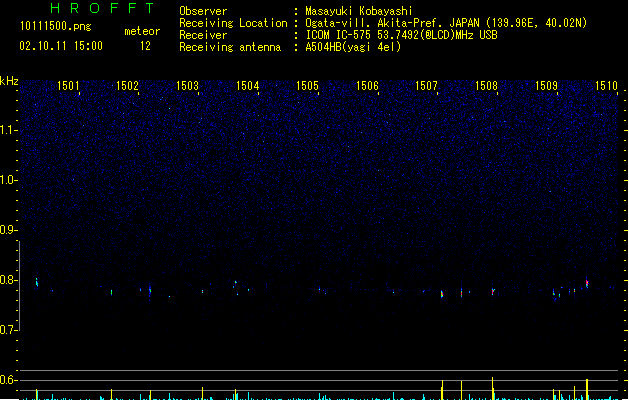This screenshot has width=629, height=400.
Task: Click the 1507 time marker
Action: (x=426, y=86)
